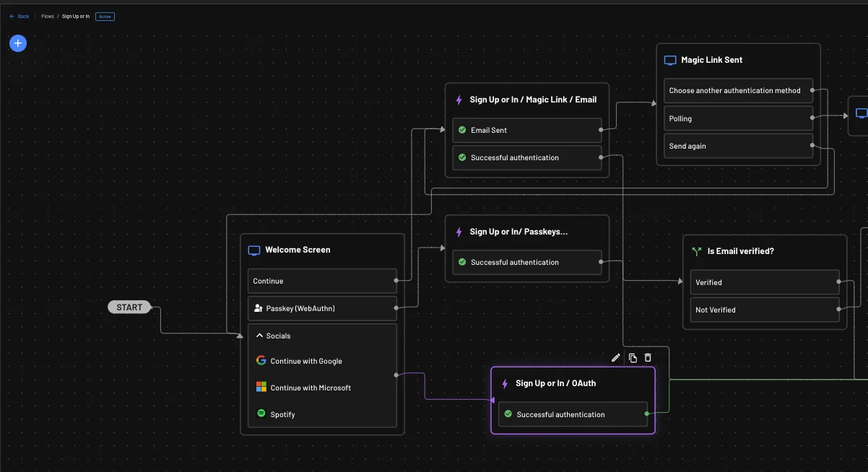Select the Email Sent output row
This screenshot has width=868, height=472.
pos(527,130)
